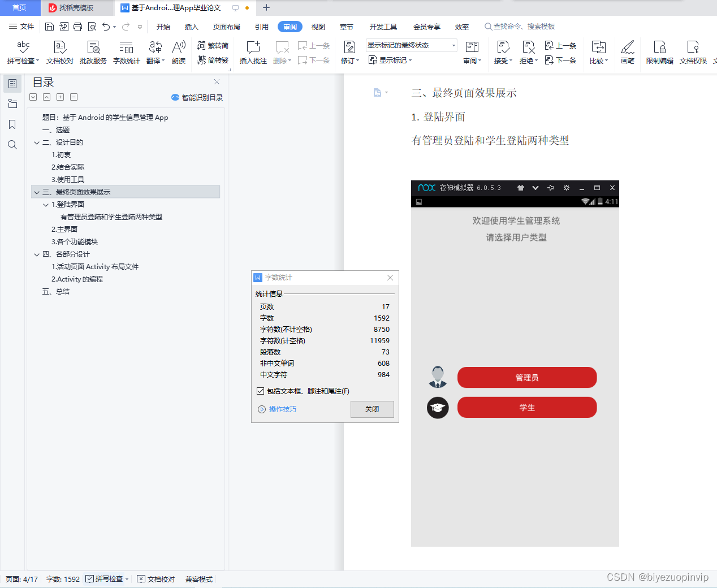
Task: Open the 显示标记 dropdown
Action: click(390, 60)
